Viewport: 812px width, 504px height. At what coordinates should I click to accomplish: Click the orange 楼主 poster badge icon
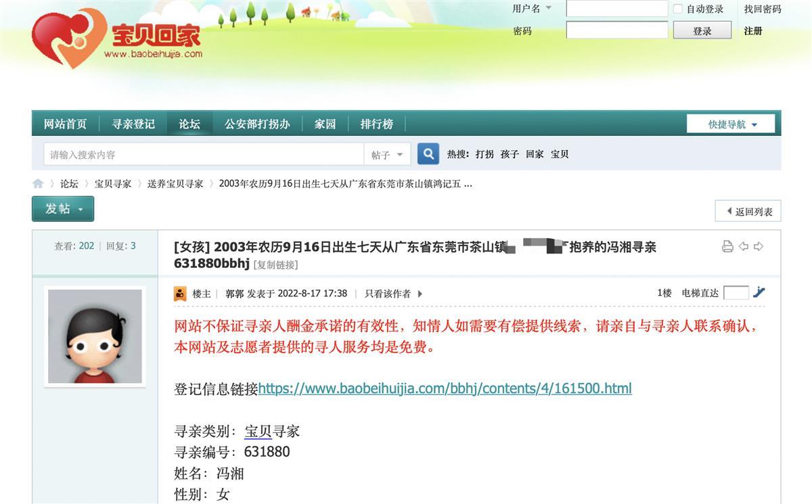click(x=180, y=294)
